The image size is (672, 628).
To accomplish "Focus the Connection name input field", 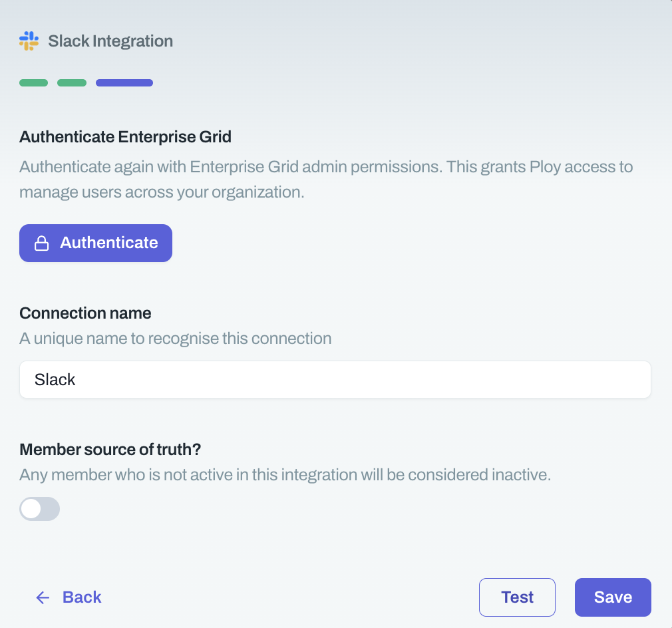I will (x=335, y=380).
